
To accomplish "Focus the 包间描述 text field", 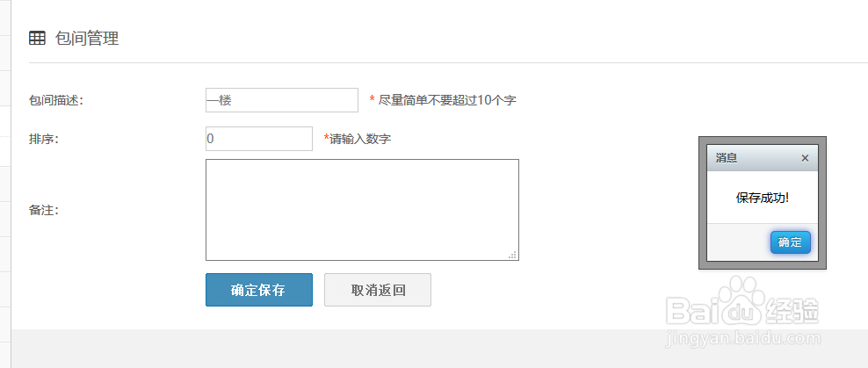I will click(281, 100).
